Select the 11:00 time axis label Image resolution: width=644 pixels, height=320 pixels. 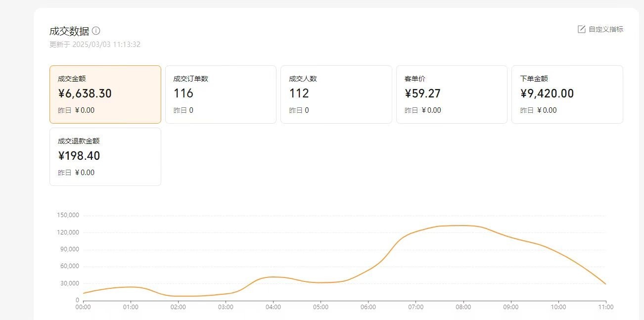tap(605, 307)
